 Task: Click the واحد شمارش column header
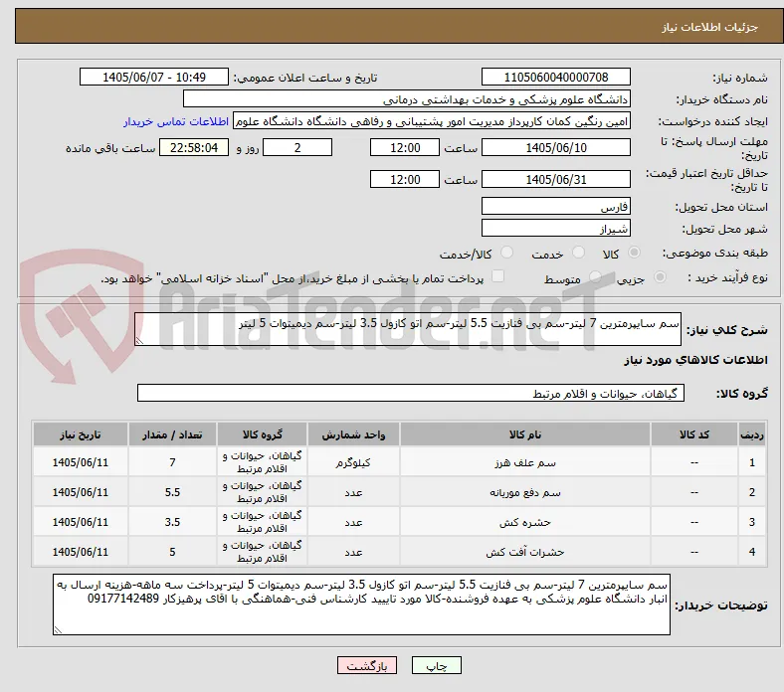353,434
